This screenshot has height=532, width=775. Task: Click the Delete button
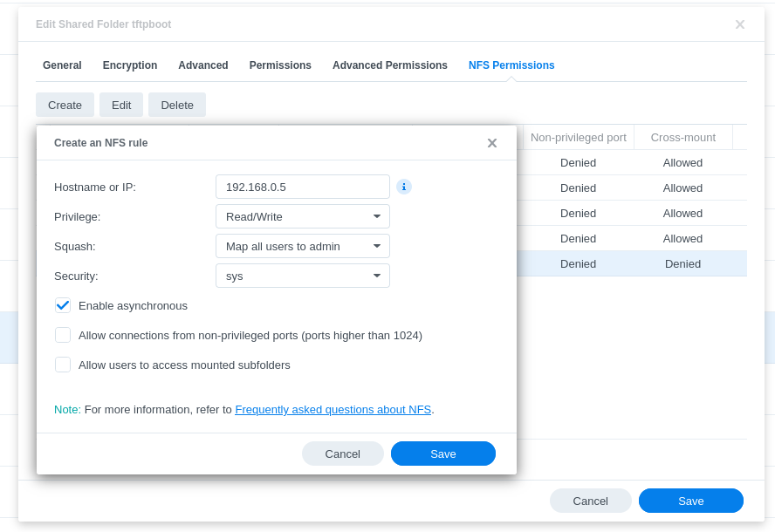point(177,106)
